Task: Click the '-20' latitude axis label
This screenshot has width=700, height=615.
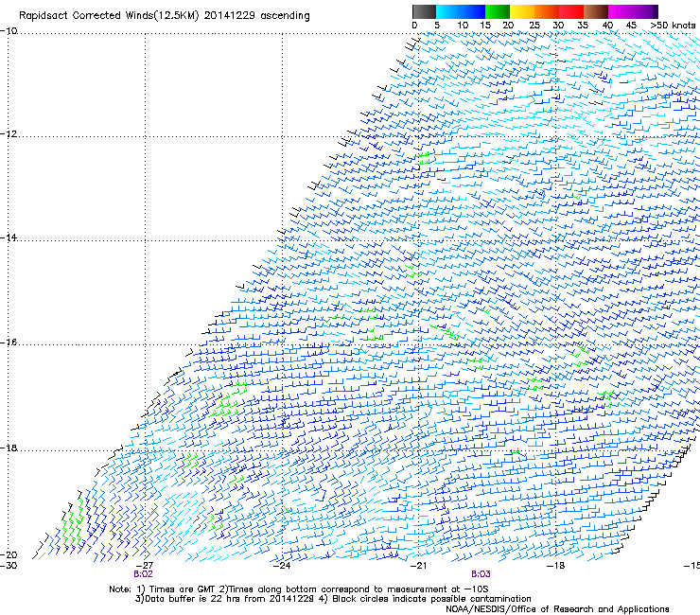Action: tap(9, 554)
